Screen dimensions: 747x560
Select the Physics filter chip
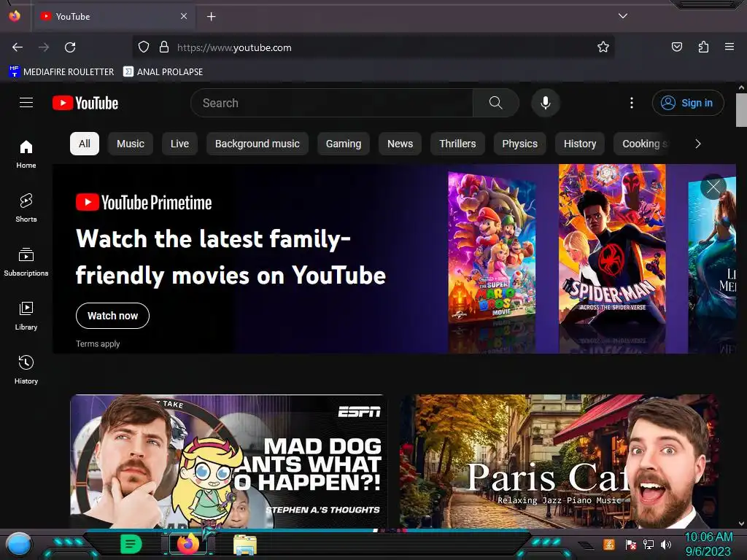click(x=519, y=144)
